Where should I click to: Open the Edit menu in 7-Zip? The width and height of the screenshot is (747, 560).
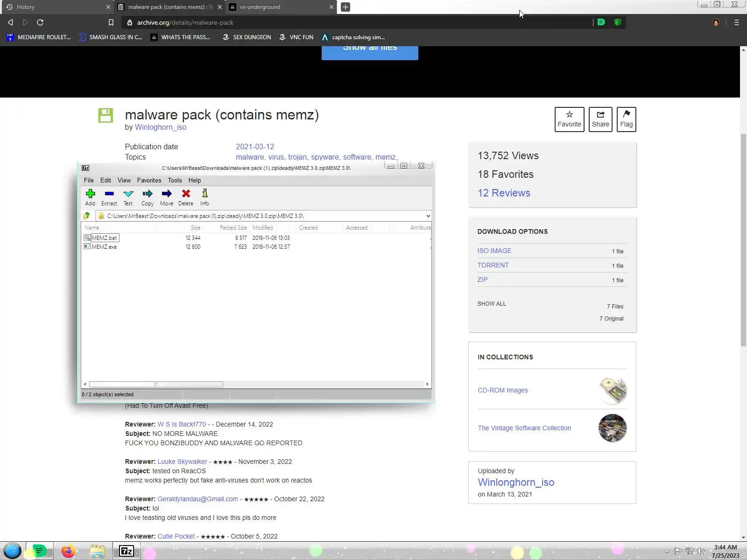[x=106, y=180]
